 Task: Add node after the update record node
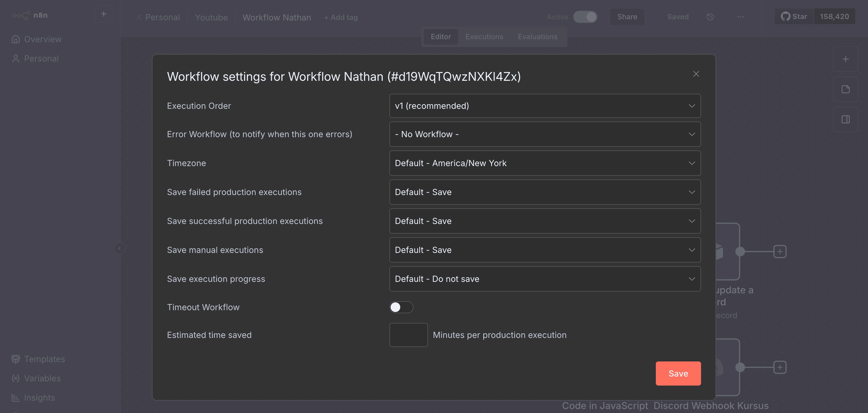pos(780,251)
